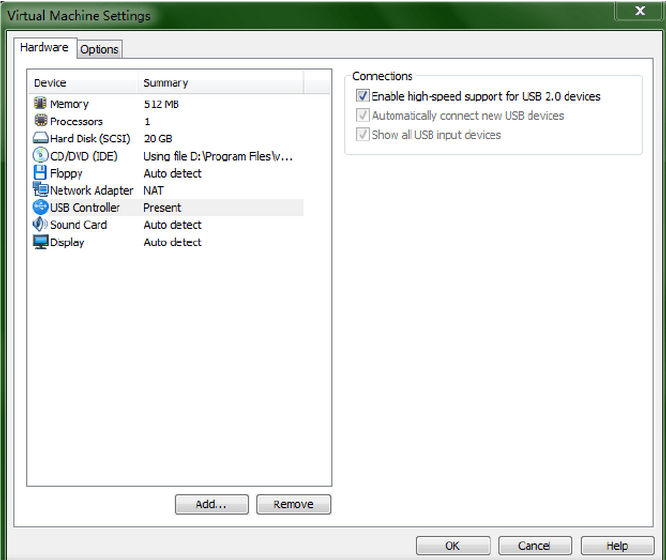Toggle Automatically connect new USB devices
The image size is (666, 560).
coord(362,116)
